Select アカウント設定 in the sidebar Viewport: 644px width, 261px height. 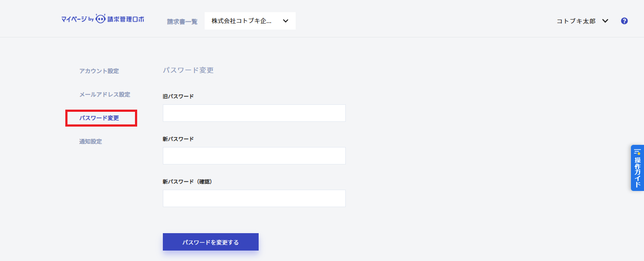[x=99, y=71]
